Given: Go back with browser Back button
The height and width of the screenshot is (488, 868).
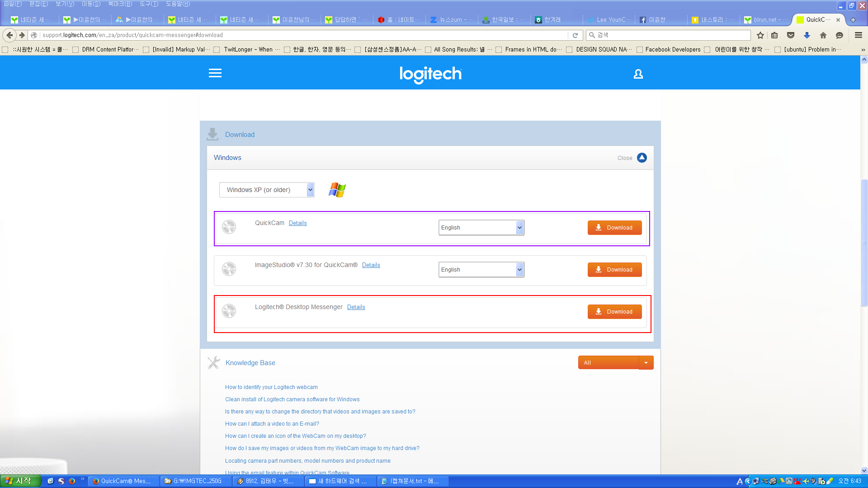Looking at the screenshot, I should [x=9, y=35].
